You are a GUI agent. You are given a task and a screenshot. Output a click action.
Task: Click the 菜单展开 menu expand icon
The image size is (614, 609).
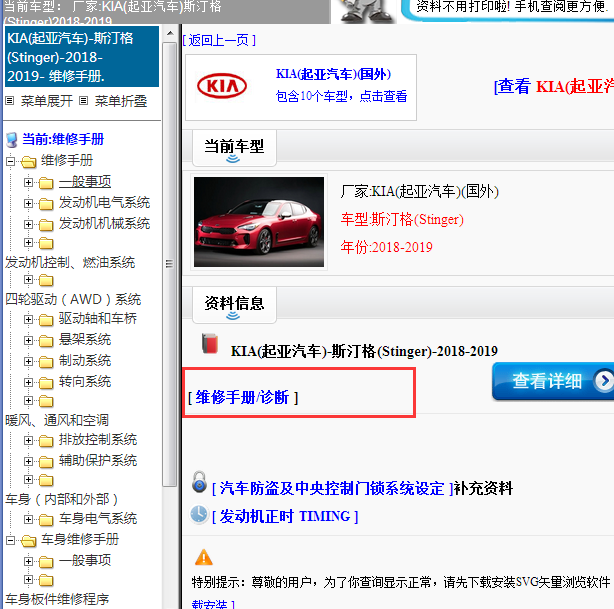click(10, 101)
